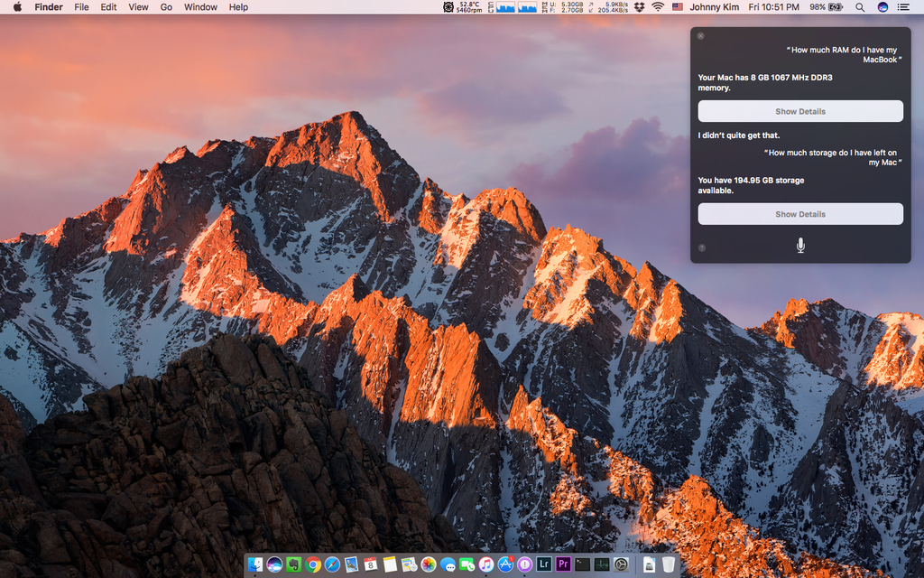Open the Go menu
Screen dimensions: 924x578
coord(166,7)
